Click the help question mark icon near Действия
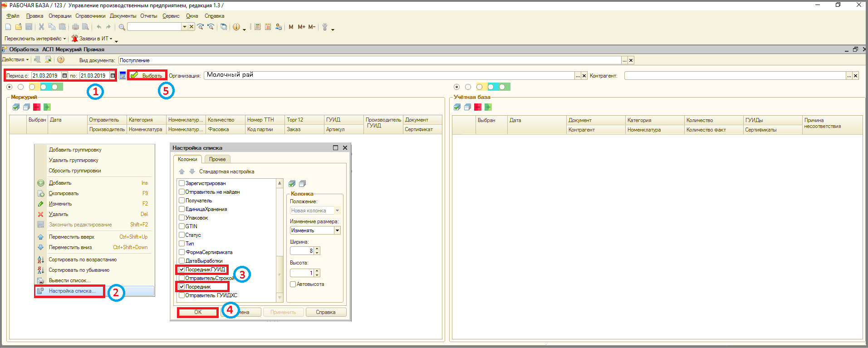868x348 pixels. [x=61, y=59]
